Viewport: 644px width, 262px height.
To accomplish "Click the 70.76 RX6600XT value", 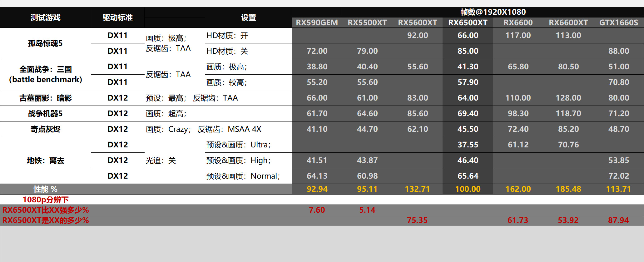I will 568,145.
